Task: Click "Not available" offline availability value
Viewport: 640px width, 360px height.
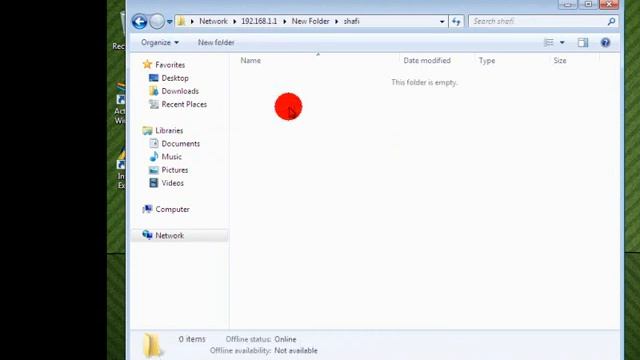Action: pyautogui.click(x=296, y=351)
